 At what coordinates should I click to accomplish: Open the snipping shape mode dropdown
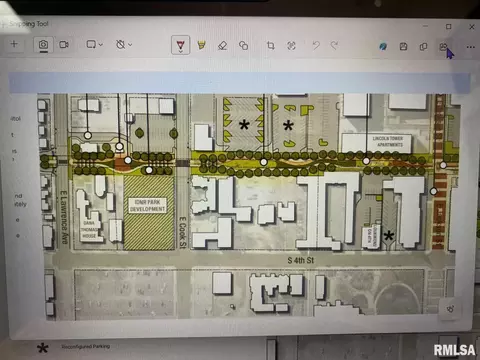pyautogui.click(x=94, y=45)
